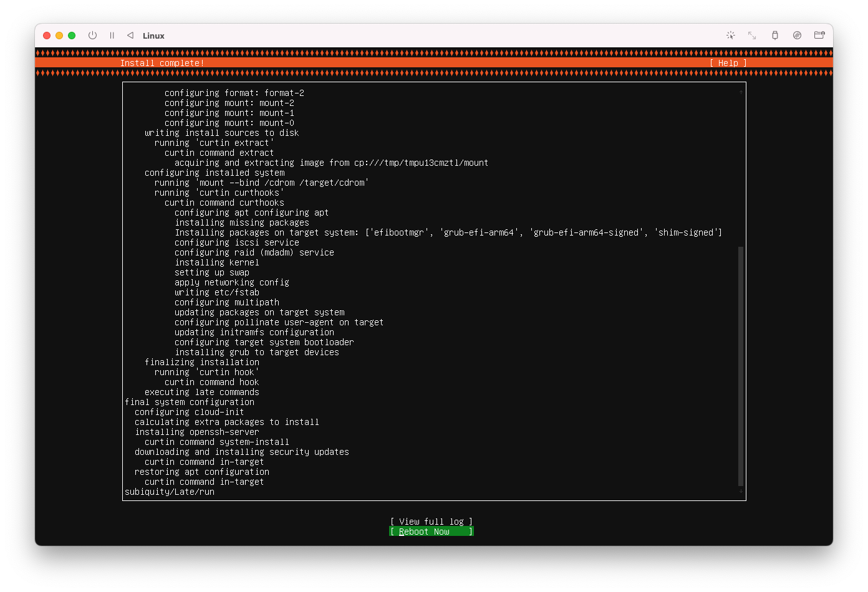Click line 'setting up swap'

212,272
